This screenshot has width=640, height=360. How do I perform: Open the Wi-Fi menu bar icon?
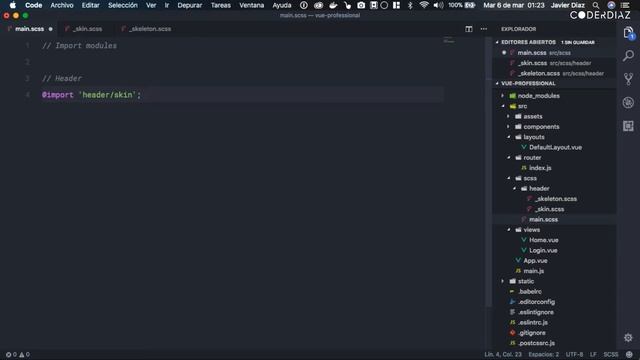424,5
